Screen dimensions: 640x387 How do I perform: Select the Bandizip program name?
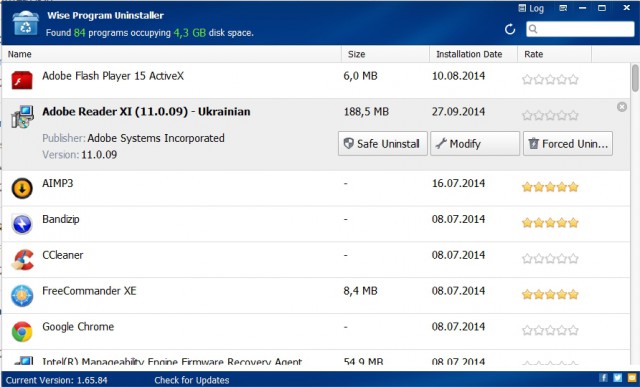[x=61, y=219]
